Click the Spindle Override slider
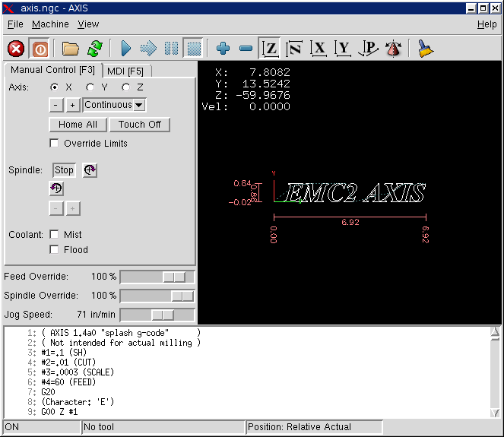504x437 pixels. [157, 296]
